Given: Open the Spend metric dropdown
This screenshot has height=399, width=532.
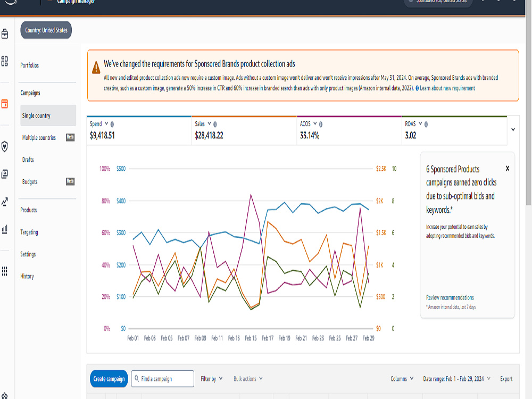Looking at the screenshot, I should click(106, 123).
